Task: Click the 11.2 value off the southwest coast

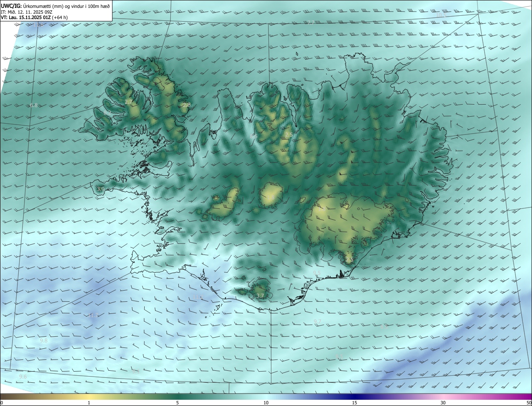Action: pyautogui.click(x=198, y=297)
